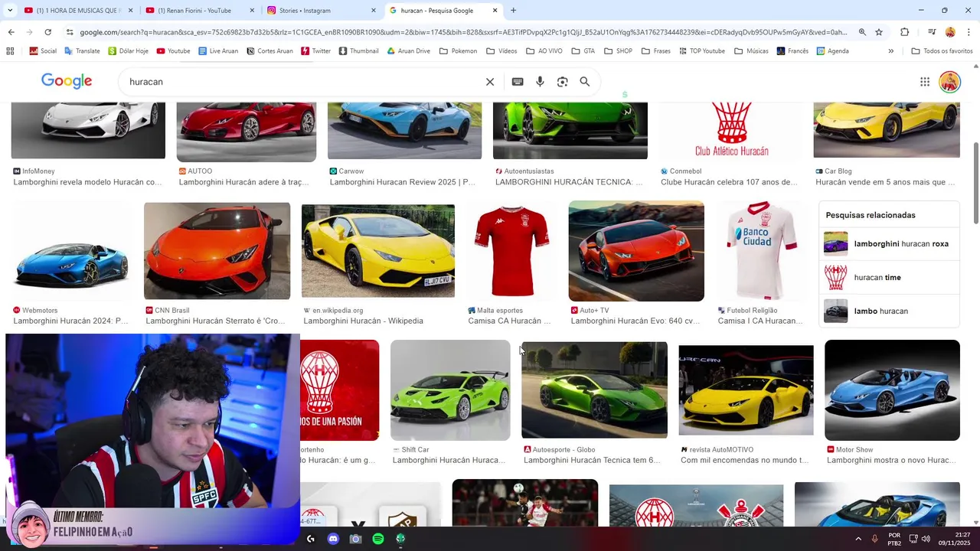Open the GTA bookmark folder
The image size is (980, 551).
pos(583,51)
